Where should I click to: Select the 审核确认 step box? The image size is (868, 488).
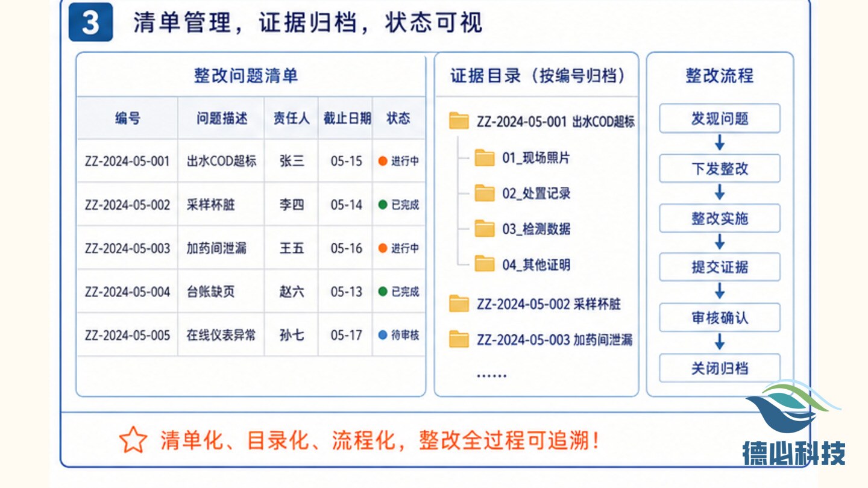pyautogui.click(x=720, y=318)
